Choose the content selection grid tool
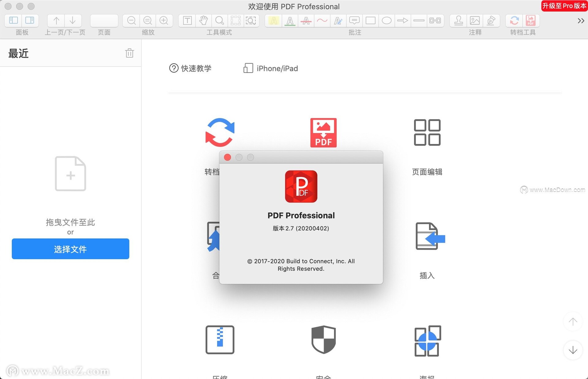This screenshot has width=588, height=379. [236, 21]
